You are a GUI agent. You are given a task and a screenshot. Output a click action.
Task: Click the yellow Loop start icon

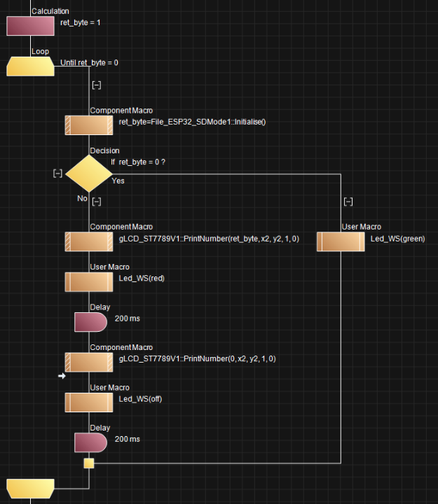30,66
